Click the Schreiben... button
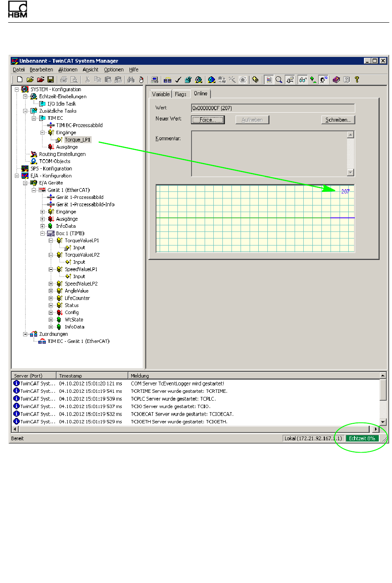Screen dimensions: 392x583 tap(338, 120)
